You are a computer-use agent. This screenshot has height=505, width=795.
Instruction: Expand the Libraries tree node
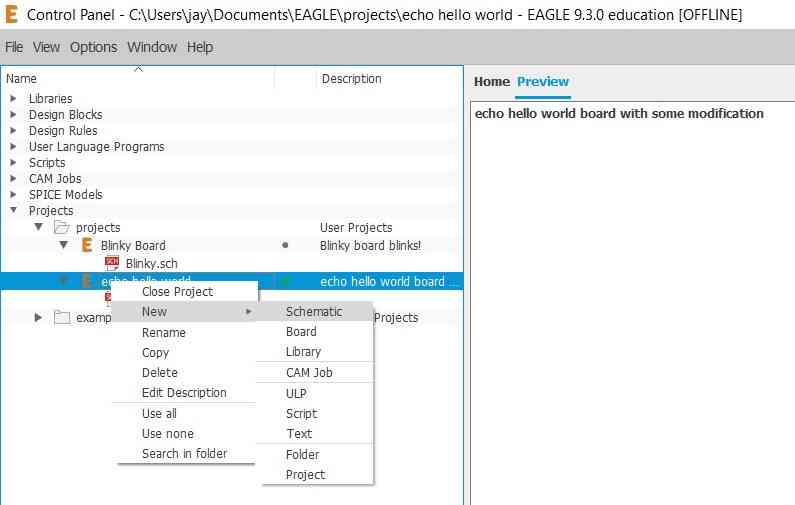[14, 98]
